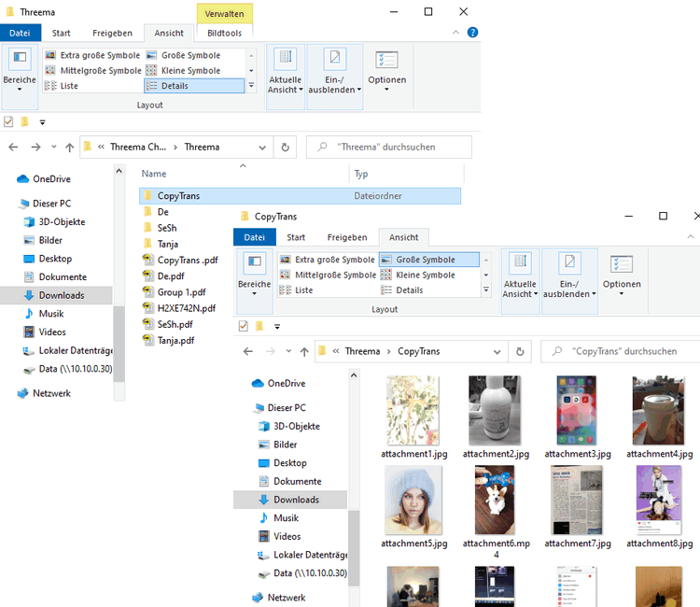This screenshot has width=700, height=607.
Task: Select Große Symbole in CopyTrans window
Action: pyautogui.click(x=429, y=260)
